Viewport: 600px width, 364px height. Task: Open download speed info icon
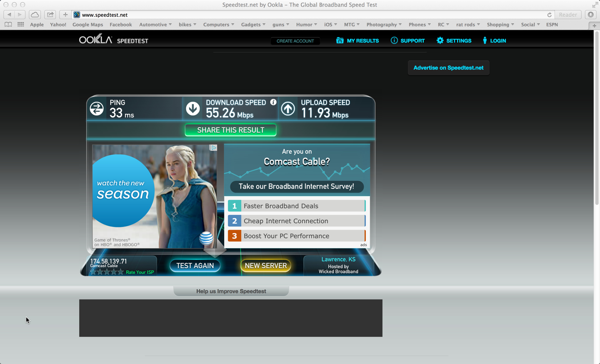tap(273, 102)
